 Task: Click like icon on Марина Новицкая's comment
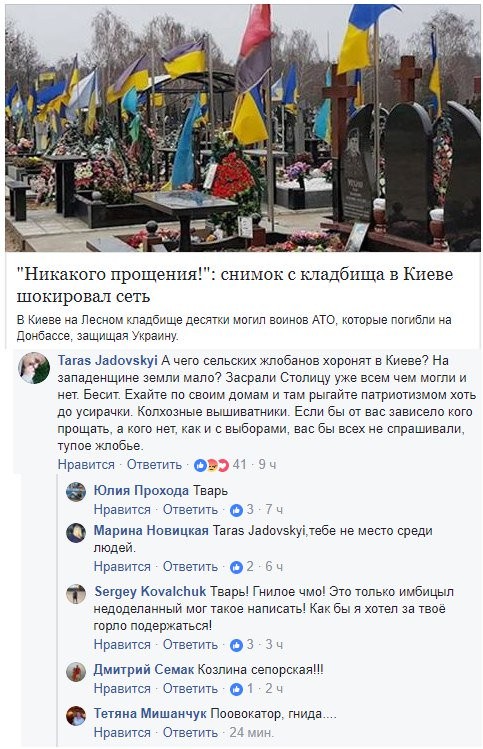[236, 567]
